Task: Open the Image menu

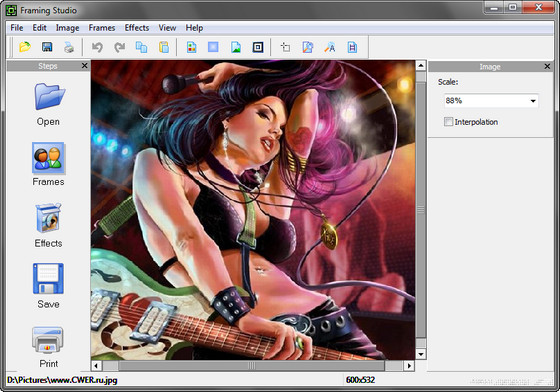Action: pyautogui.click(x=68, y=28)
